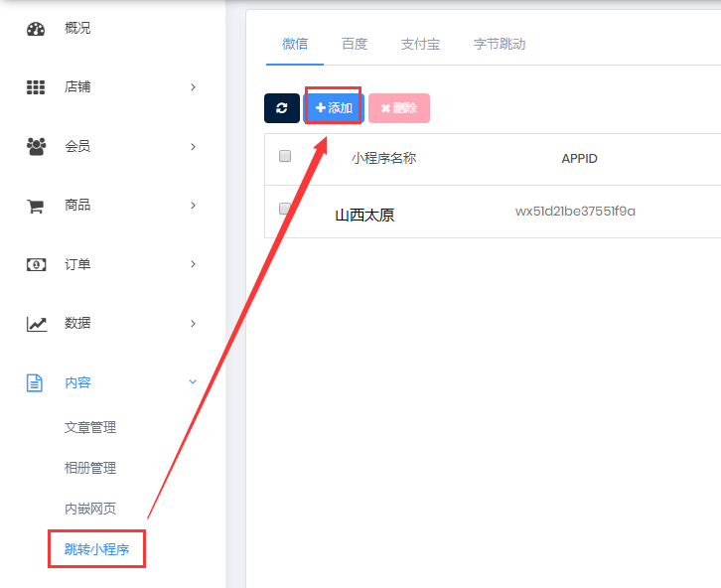Click the 山西太原 name cell
The image size is (721, 588).
click(364, 216)
